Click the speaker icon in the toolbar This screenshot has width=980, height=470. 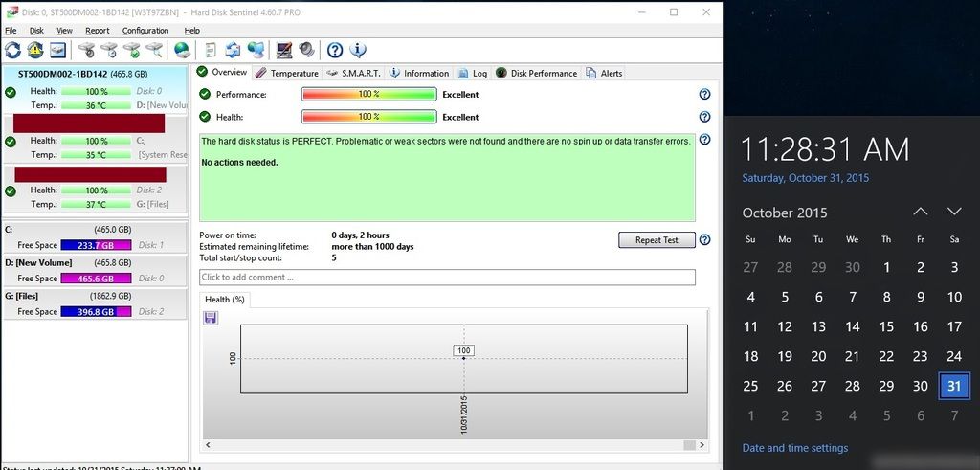[306, 50]
